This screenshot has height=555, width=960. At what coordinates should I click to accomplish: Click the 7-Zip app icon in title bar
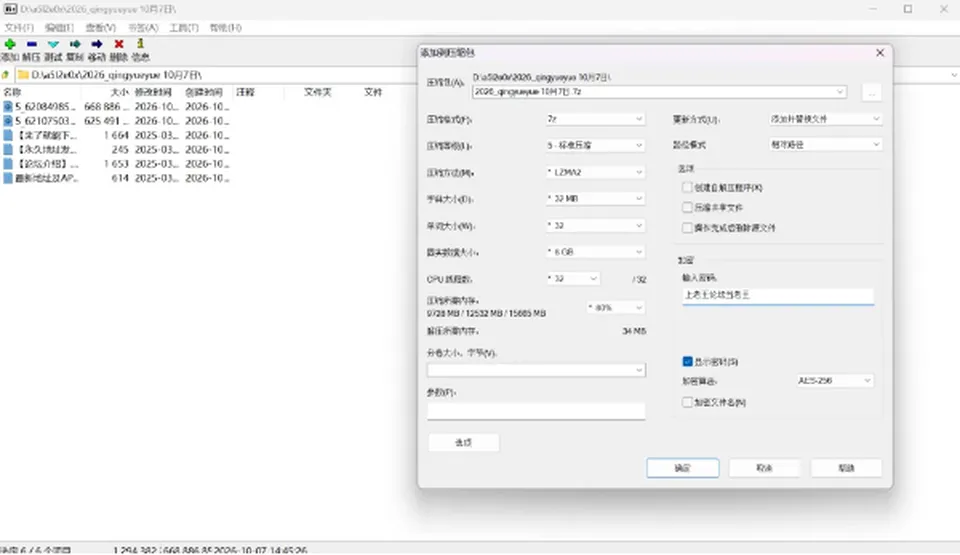(10, 9)
